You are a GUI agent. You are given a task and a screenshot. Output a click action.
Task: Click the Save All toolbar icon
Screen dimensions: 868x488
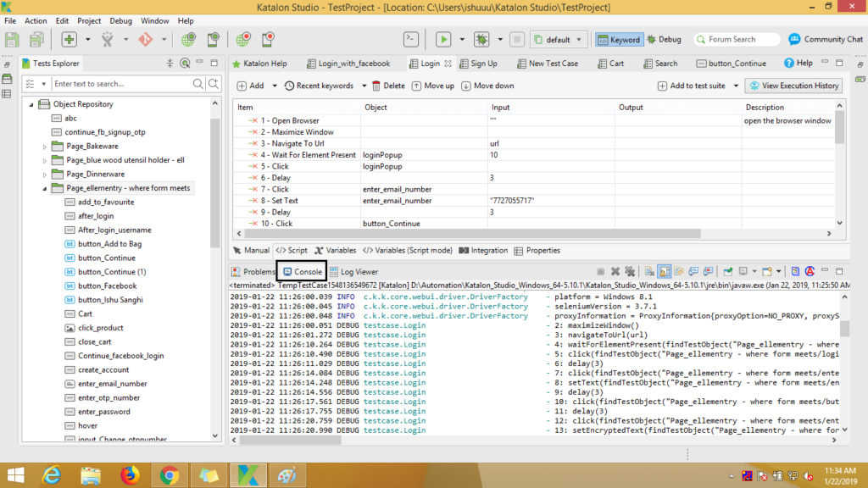pos(36,39)
